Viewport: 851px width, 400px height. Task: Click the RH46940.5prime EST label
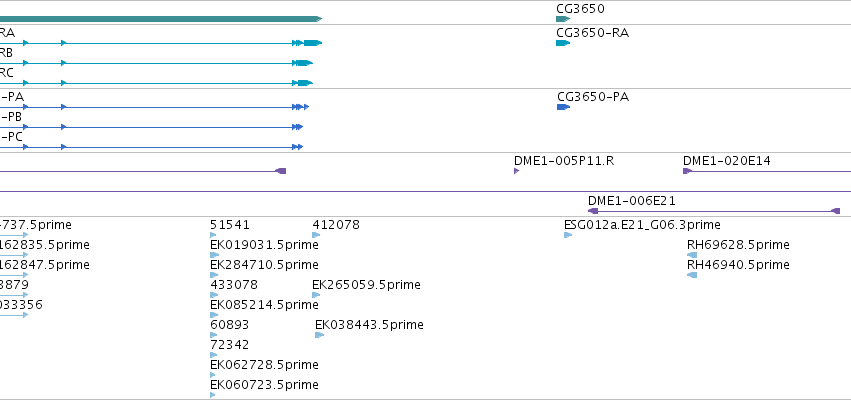(738, 265)
